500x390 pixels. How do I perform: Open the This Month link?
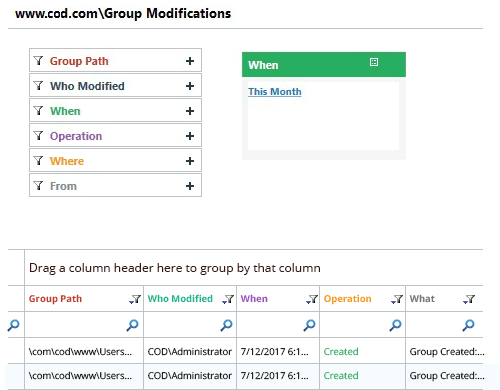[275, 92]
